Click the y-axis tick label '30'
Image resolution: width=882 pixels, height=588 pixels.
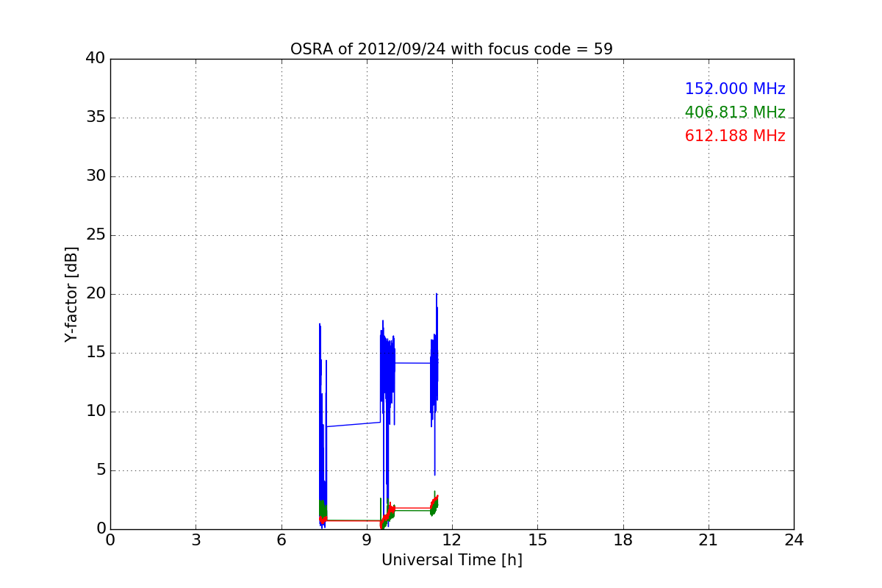point(96,176)
